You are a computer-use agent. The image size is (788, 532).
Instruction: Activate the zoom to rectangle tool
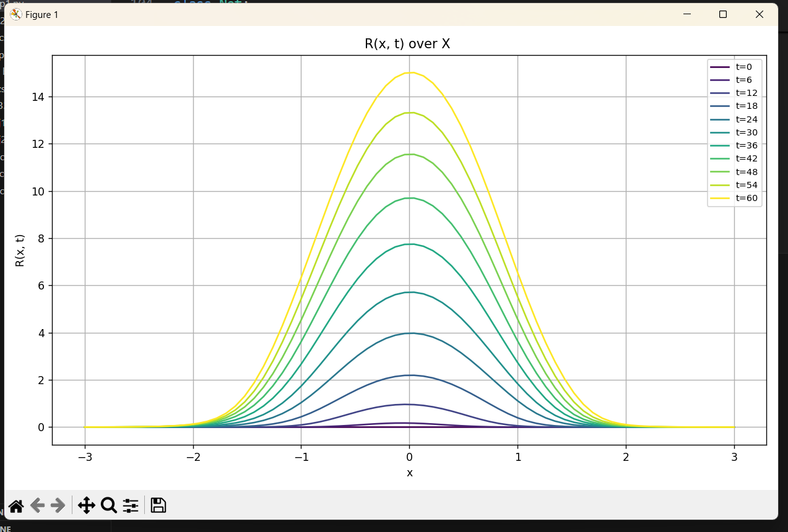coord(108,506)
